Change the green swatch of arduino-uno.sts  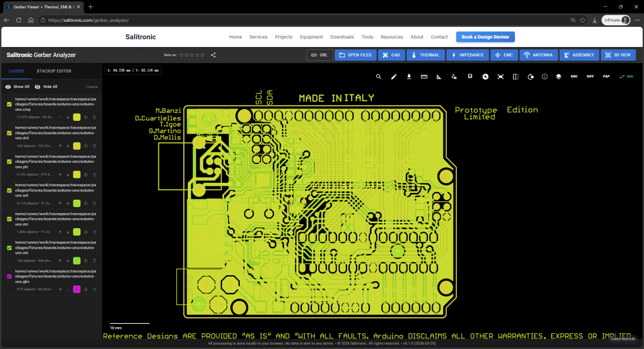click(x=77, y=261)
